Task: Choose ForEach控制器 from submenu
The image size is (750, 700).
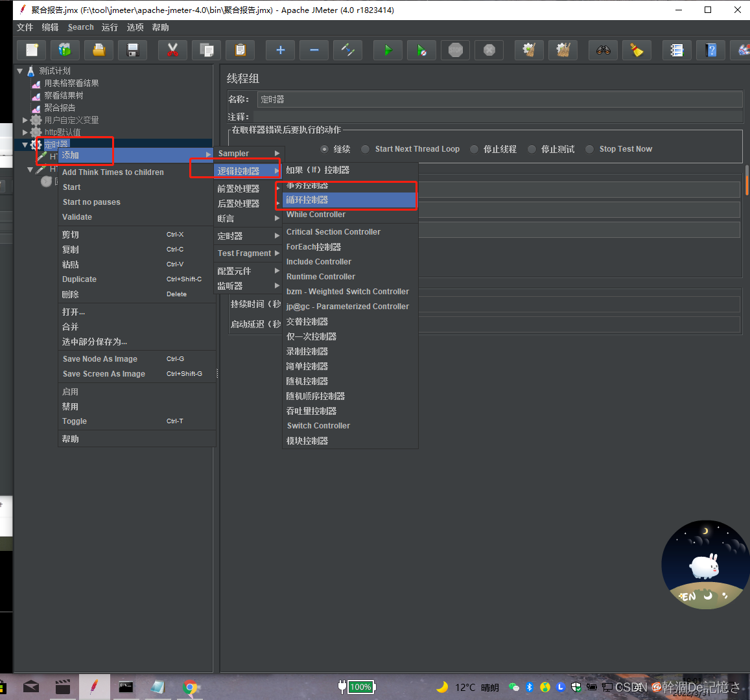Action: pos(350,247)
